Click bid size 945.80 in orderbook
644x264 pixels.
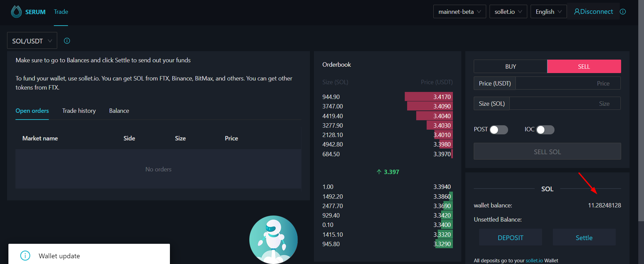click(x=331, y=244)
